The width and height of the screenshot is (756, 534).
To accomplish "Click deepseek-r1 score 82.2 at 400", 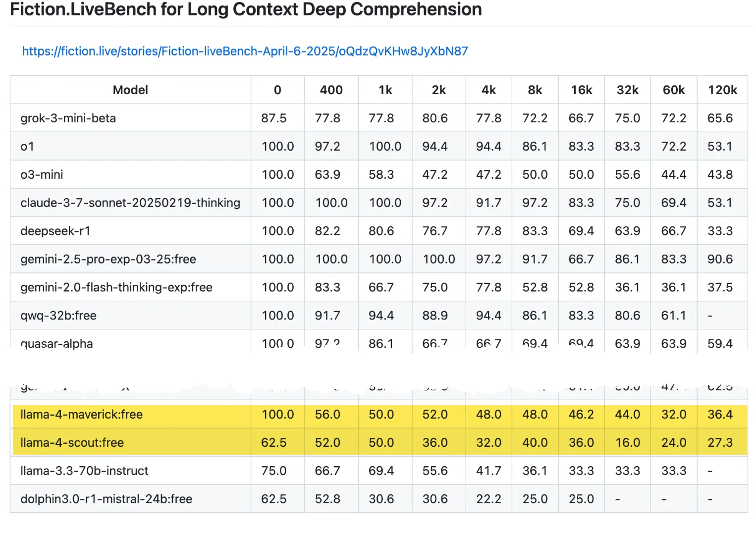I will point(327,231).
